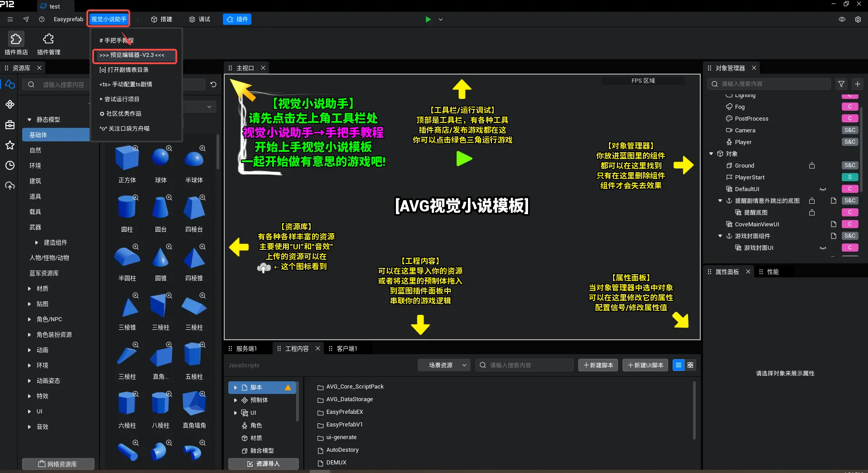Image resolution: width=868 pixels, height=473 pixels.
Task: Click the settings gear icon at top right
Action: 858,19
